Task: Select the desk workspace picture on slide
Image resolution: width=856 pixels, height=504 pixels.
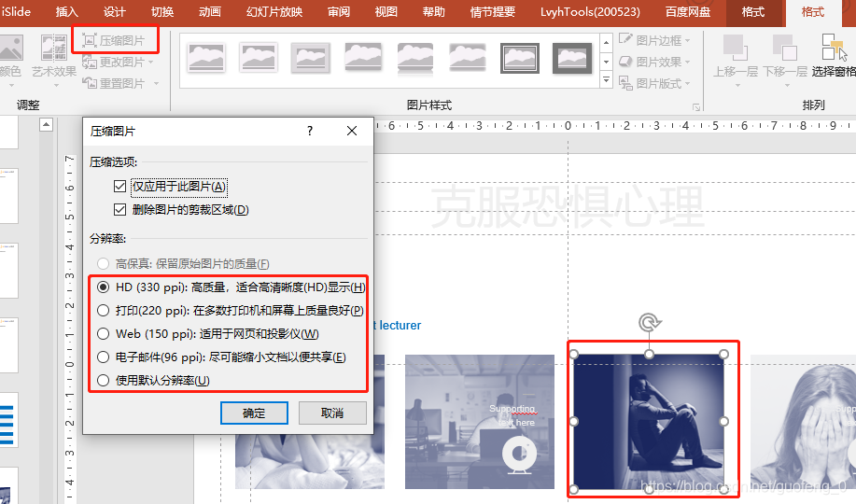Action: (x=479, y=422)
